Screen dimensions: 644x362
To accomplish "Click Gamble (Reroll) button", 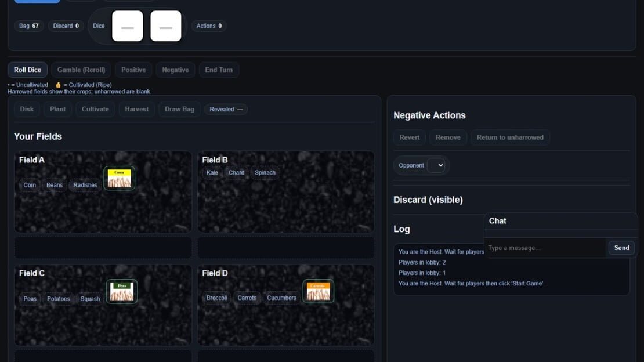I will point(81,70).
